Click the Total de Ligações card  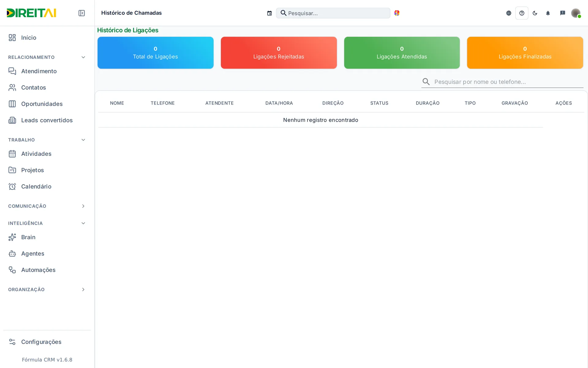click(155, 53)
